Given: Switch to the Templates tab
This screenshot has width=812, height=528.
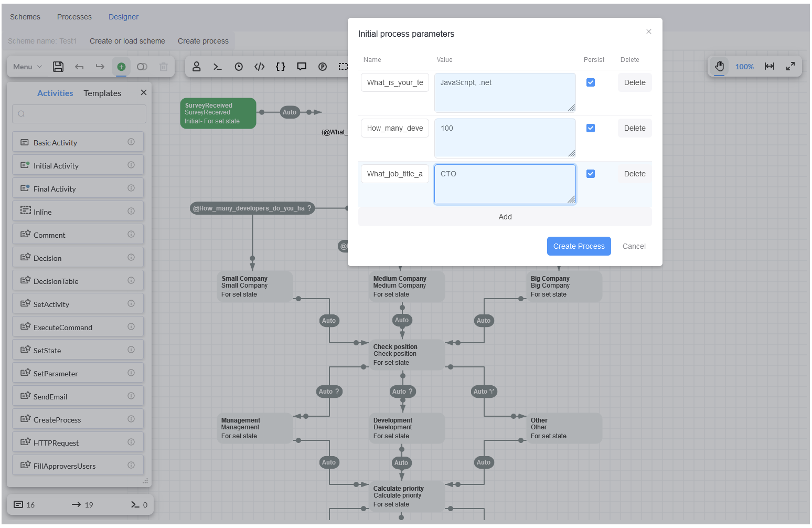Looking at the screenshot, I should click(102, 93).
